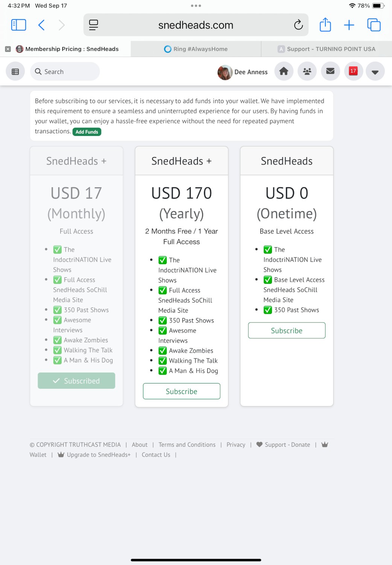Tap Safari share icon
This screenshot has width=392, height=565.
325,25
